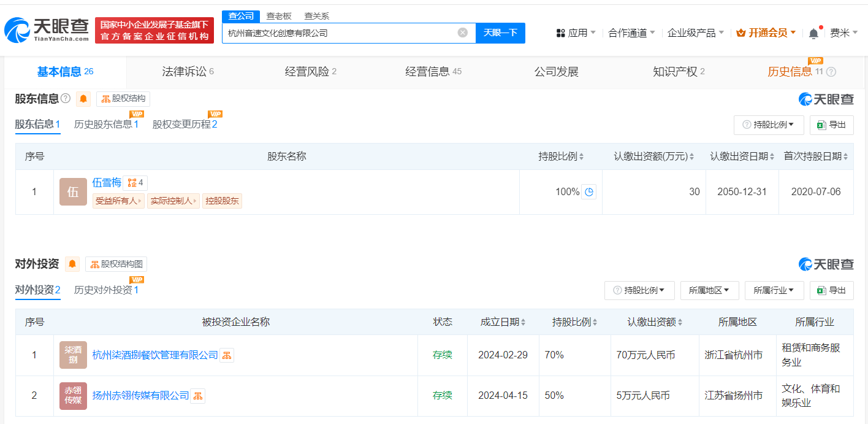The width and height of the screenshot is (868, 424).
Task: Open the 费米 user menu dropdown
Action: (x=843, y=33)
